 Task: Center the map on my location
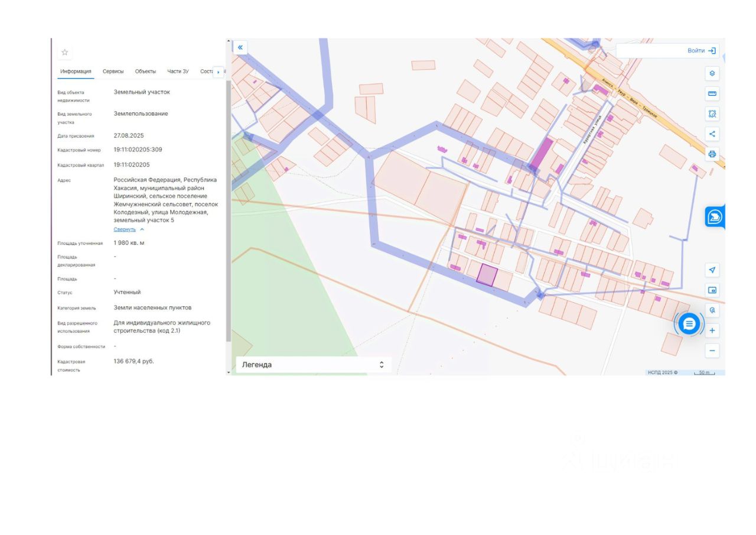coord(712,270)
